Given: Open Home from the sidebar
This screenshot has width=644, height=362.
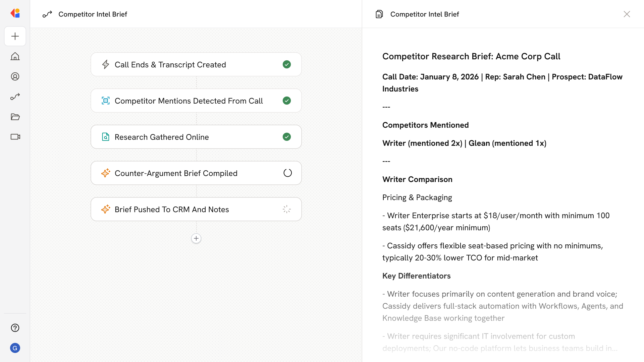Looking at the screenshot, I should [15, 56].
